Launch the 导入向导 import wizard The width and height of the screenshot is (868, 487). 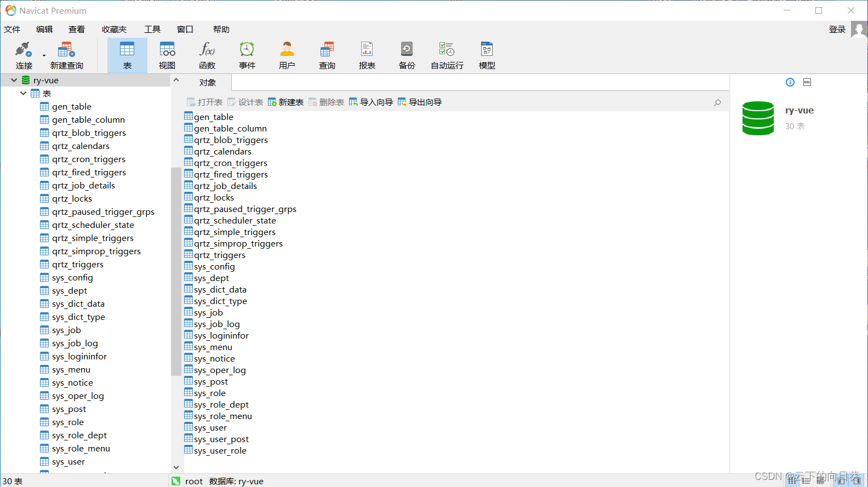pos(371,102)
